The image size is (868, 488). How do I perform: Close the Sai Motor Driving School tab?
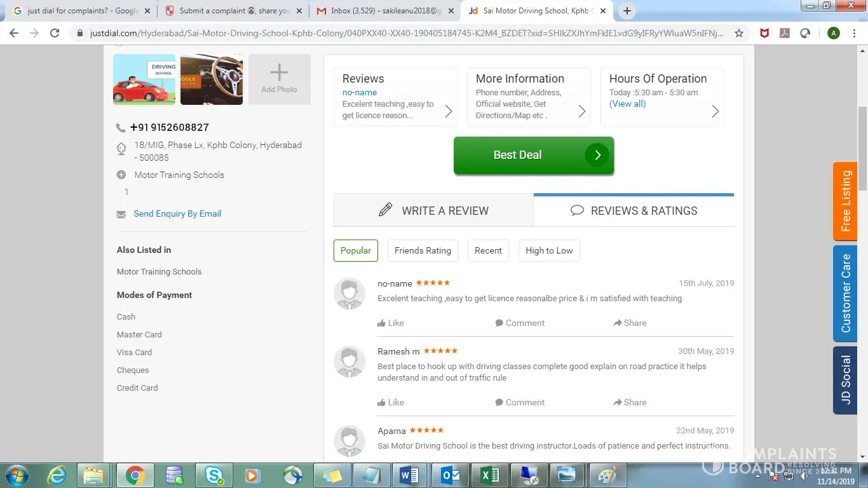603,11
